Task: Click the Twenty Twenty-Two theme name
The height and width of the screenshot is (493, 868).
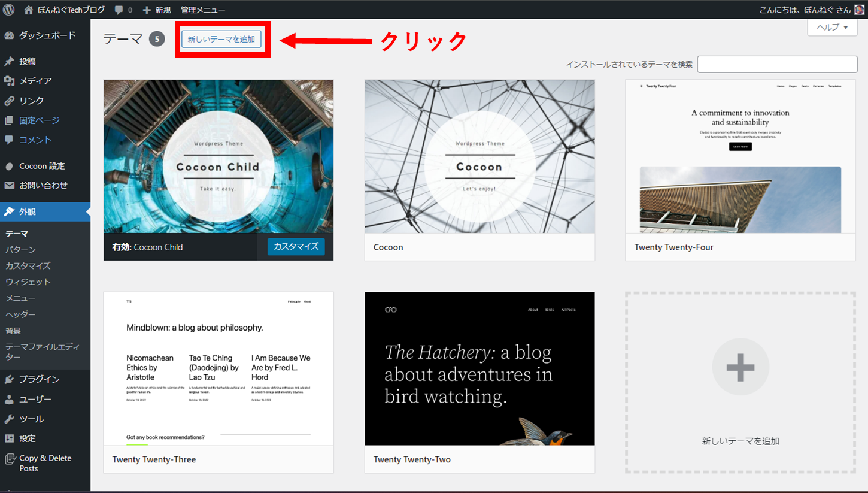Action: (412, 459)
